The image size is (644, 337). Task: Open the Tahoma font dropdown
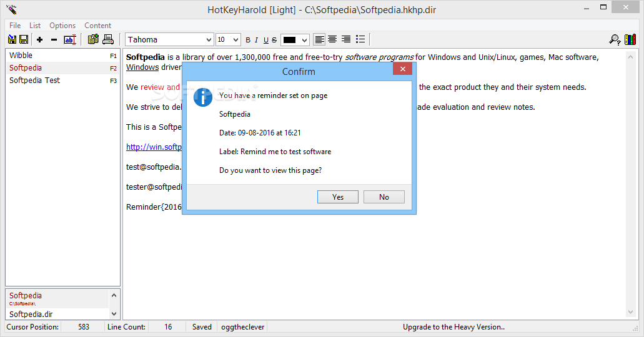[209, 40]
